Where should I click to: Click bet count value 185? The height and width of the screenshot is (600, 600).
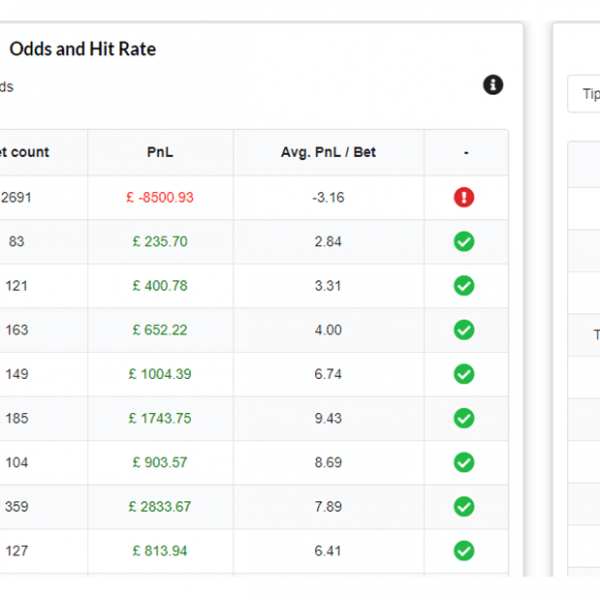[16, 418]
